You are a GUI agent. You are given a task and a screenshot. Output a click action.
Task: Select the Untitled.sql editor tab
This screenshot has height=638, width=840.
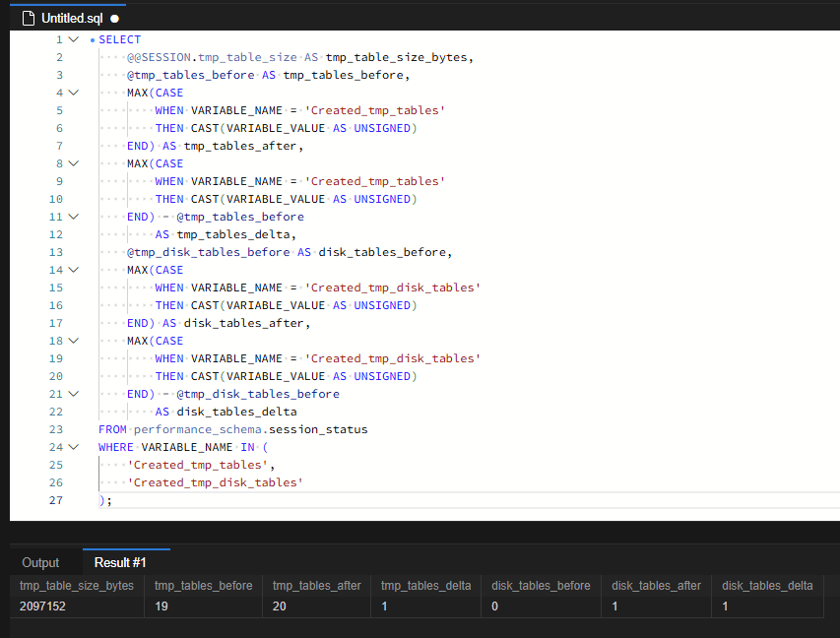pos(70,18)
